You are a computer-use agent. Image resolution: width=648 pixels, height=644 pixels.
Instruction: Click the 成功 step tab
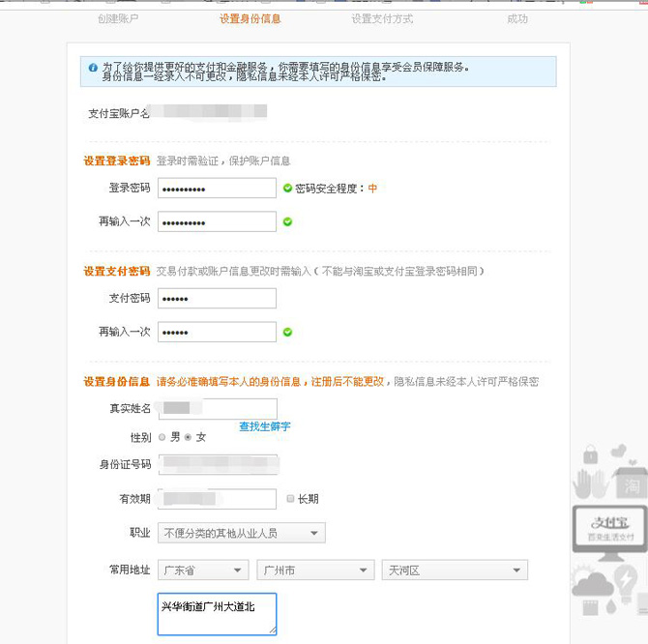[517, 18]
